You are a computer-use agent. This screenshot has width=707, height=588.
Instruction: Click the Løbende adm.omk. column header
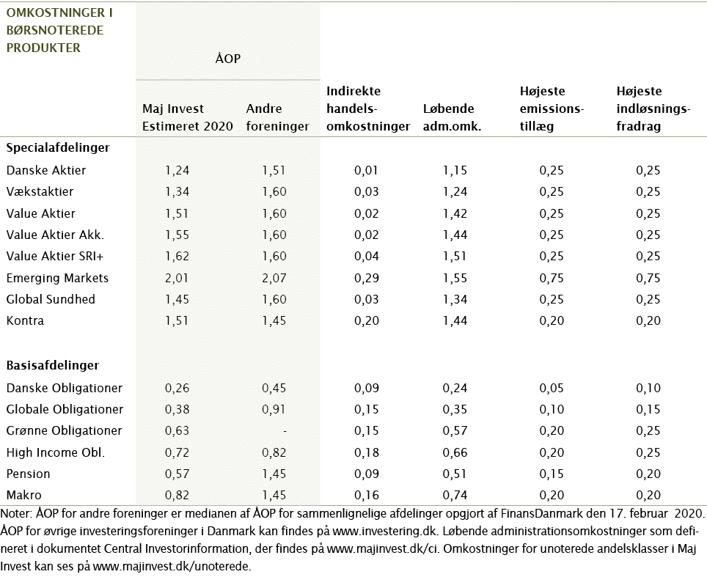[x=452, y=117]
